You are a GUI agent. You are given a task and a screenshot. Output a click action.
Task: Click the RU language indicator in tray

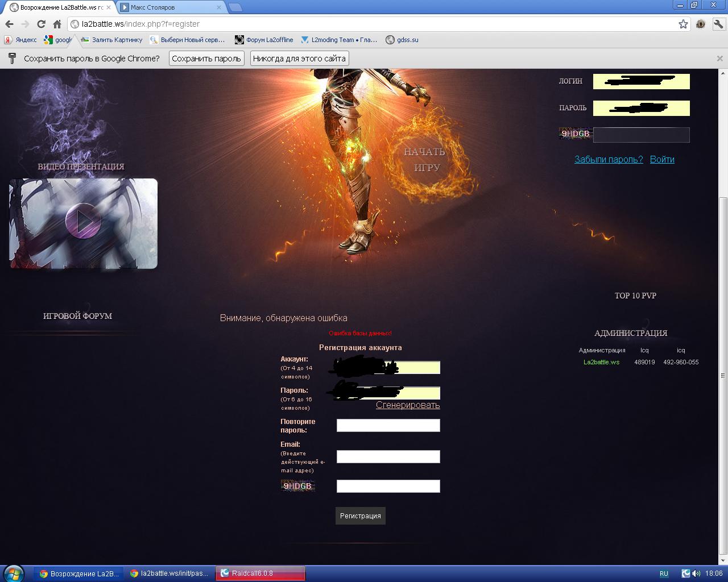(x=664, y=573)
